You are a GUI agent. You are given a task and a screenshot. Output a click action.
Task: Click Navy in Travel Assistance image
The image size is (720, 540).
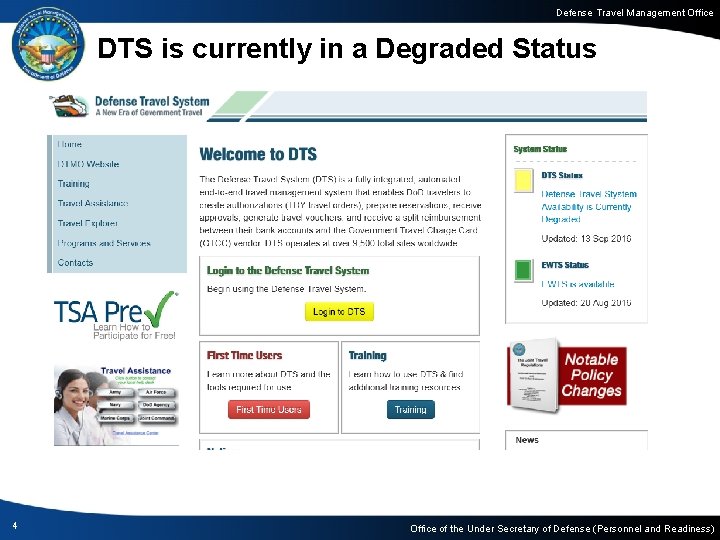coord(115,405)
